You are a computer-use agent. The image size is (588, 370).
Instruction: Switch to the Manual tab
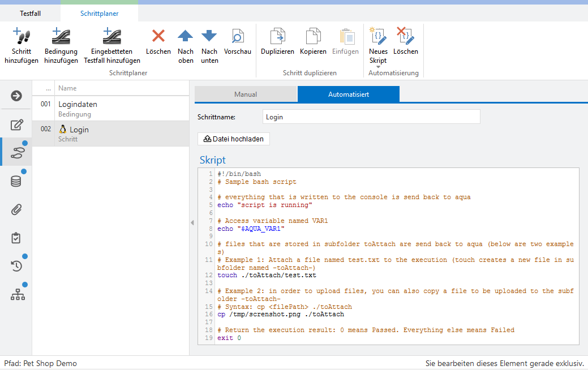pos(246,94)
